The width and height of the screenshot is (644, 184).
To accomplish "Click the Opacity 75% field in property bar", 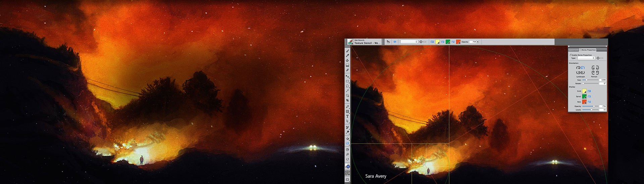I will click(x=473, y=42).
